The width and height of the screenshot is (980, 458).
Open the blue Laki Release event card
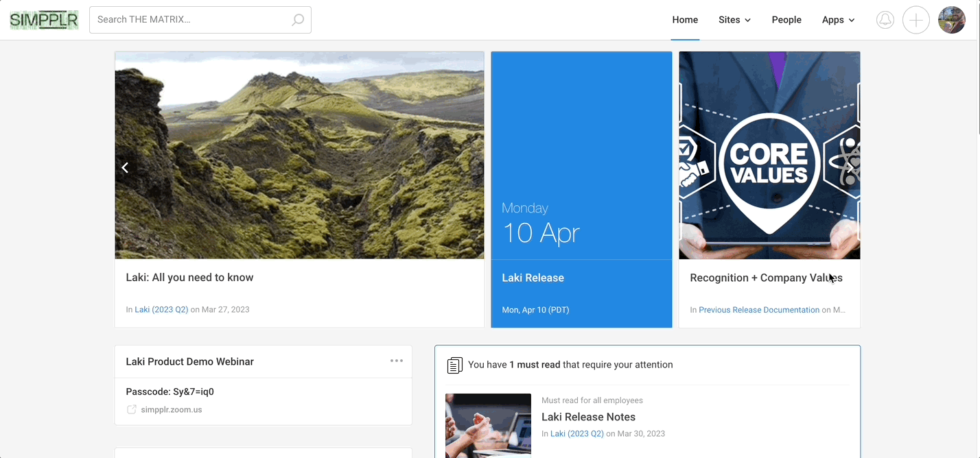(581, 189)
